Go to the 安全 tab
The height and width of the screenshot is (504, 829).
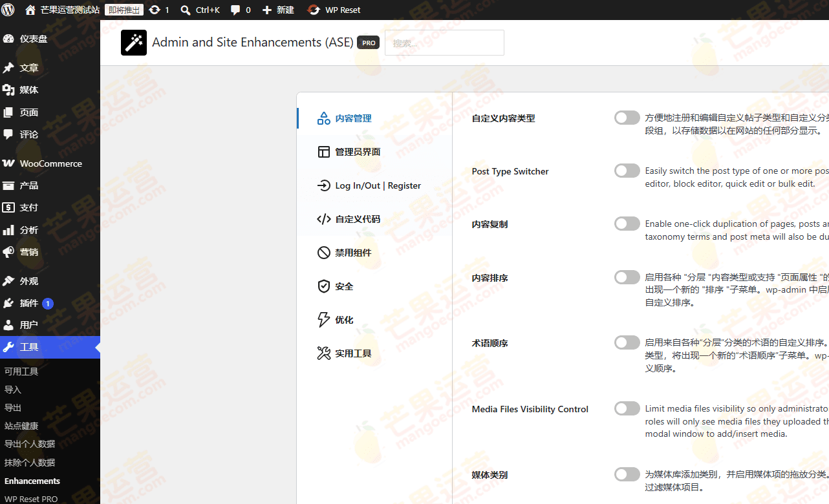click(x=375, y=286)
